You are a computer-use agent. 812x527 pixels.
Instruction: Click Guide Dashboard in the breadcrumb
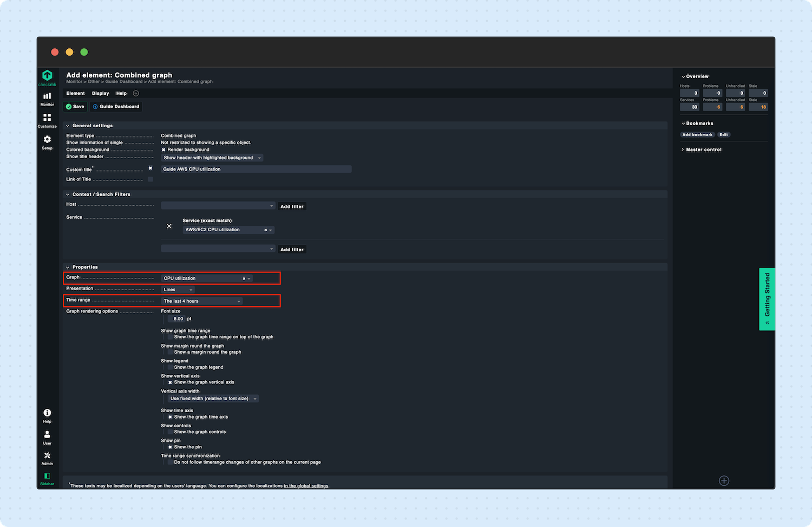point(124,82)
